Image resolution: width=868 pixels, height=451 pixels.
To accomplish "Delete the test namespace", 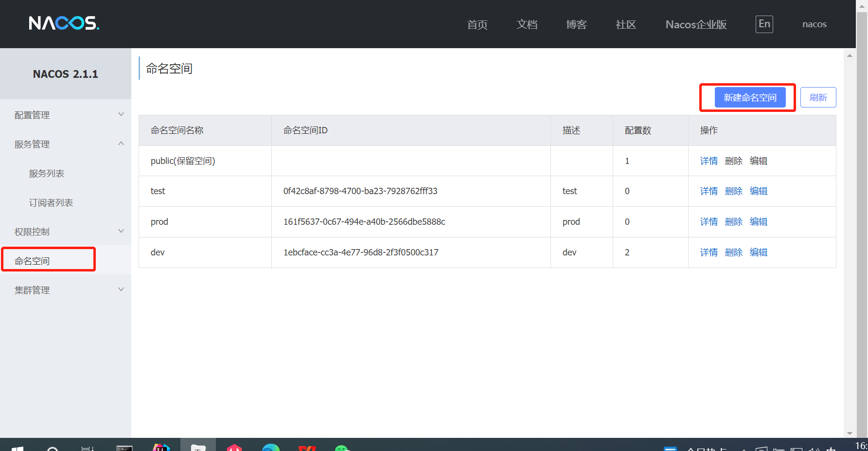I will 734,191.
